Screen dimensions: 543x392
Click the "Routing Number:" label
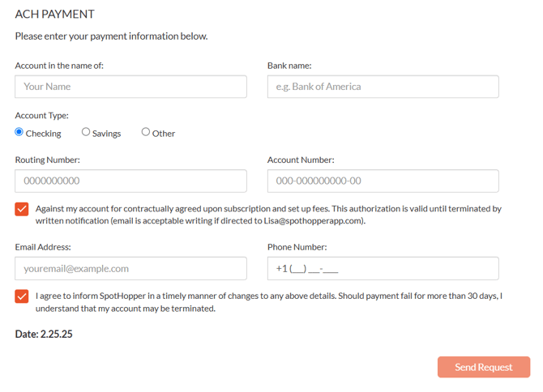pyautogui.click(x=47, y=160)
